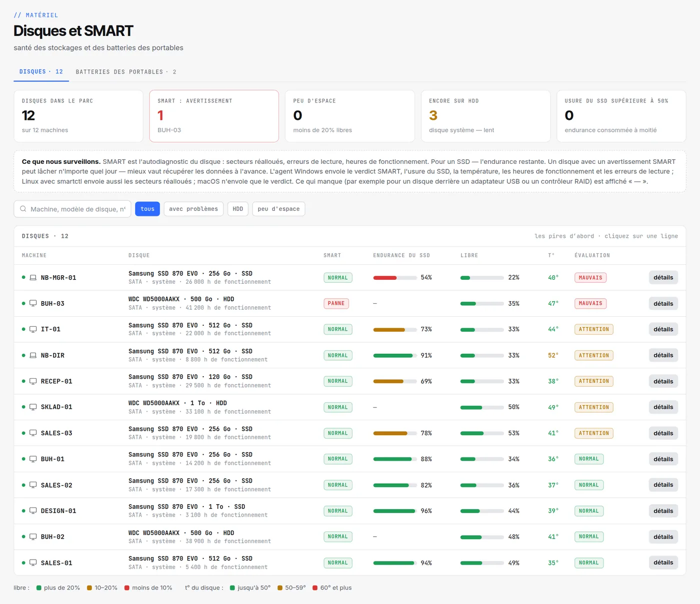The height and width of the screenshot is (604, 700).
Task: Open détails for BUH-03
Action: pyautogui.click(x=663, y=303)
